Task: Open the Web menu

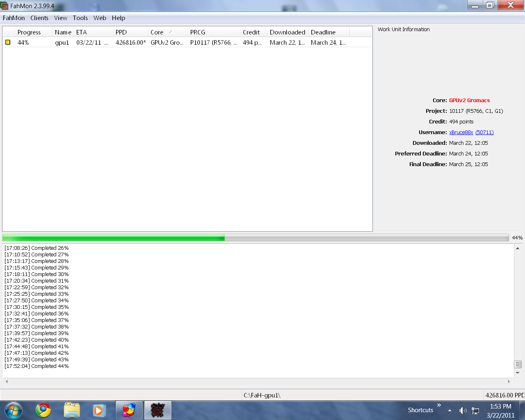Action: (100, 18)
